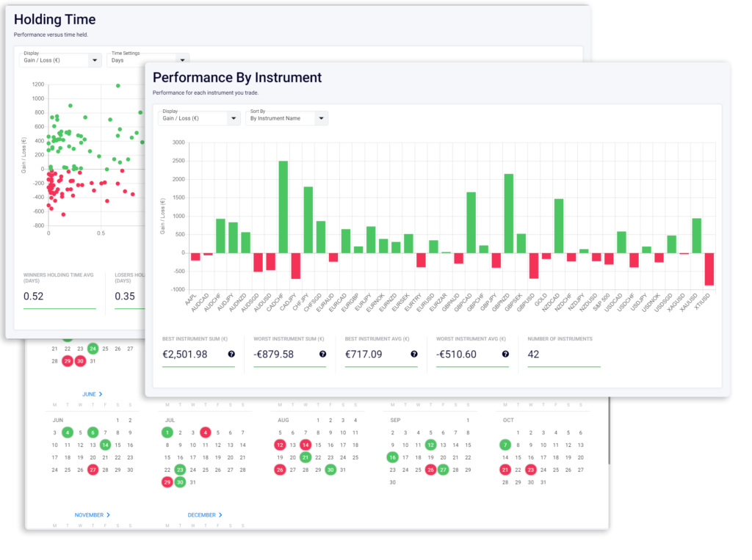Click green-circled October 7 calendar day

click(x=505, y=445)
